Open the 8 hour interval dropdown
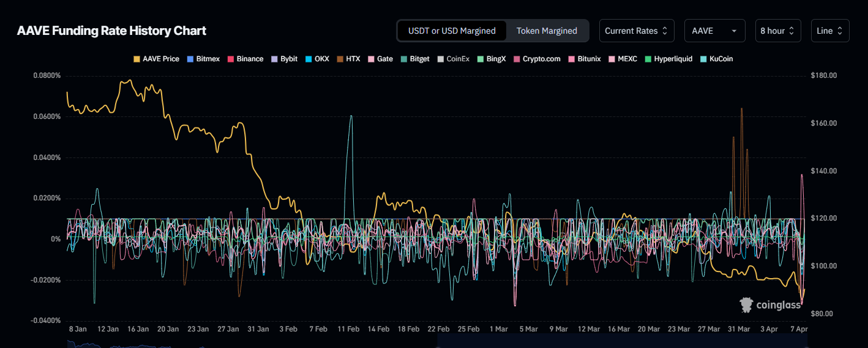This screenshot has width=868, height=348. point(777,31)
